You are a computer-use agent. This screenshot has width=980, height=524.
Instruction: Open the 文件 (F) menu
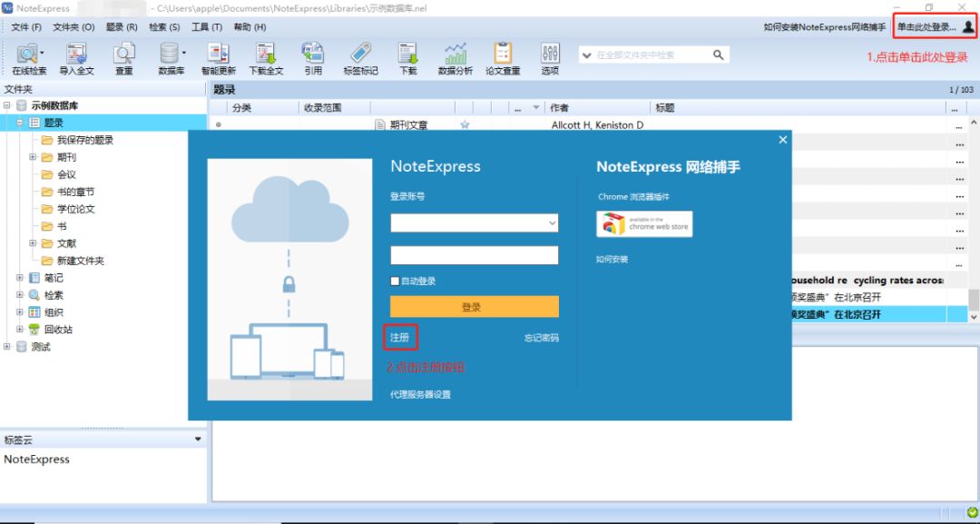(x=26, y=27)
